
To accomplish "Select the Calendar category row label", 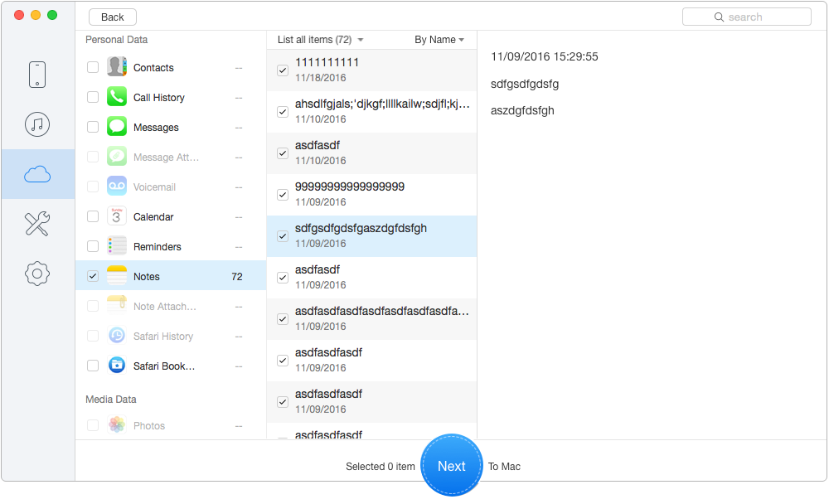I will coord(153,217).
